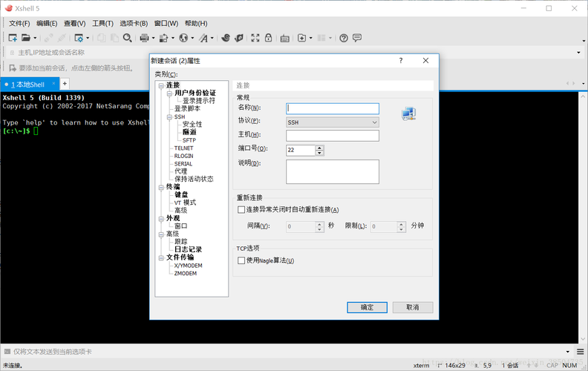Image resolution: width=588 pixels, height=371 pixels.
Task: Open the 工具(T) menu
Action: [102, 23]
